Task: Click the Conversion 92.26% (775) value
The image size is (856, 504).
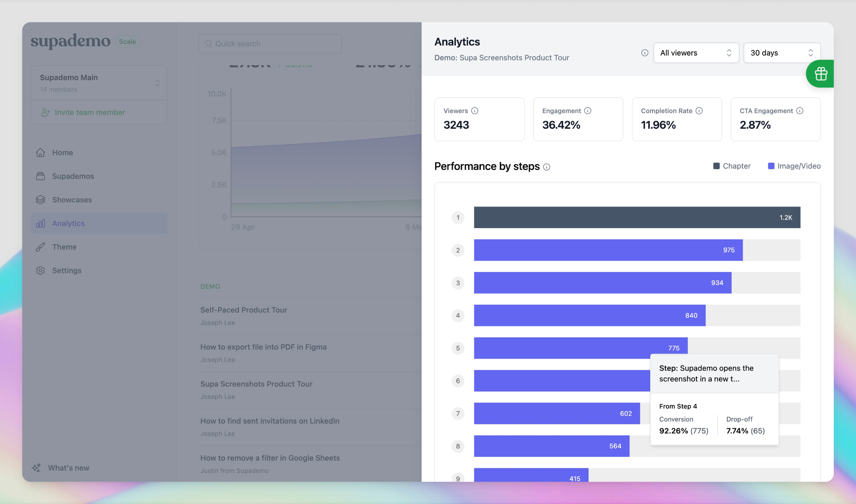Action: tap(684, 431)
